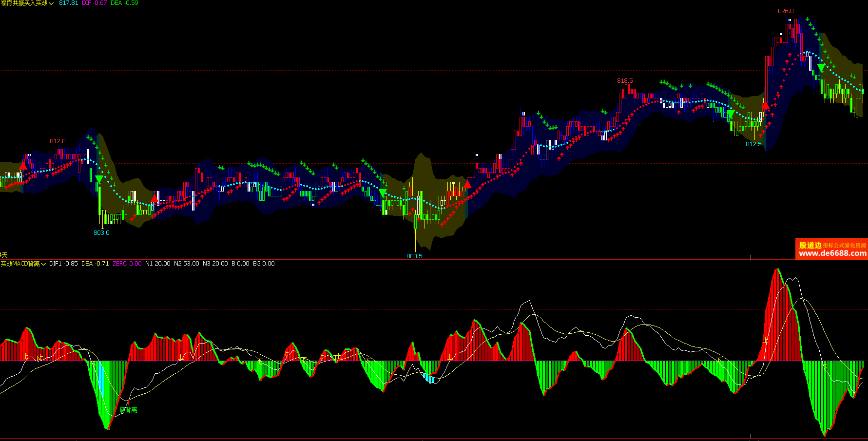Viewport: 868px width, 441px height.
Task: Click the 826.0 high price label
Action: [786, 11]
